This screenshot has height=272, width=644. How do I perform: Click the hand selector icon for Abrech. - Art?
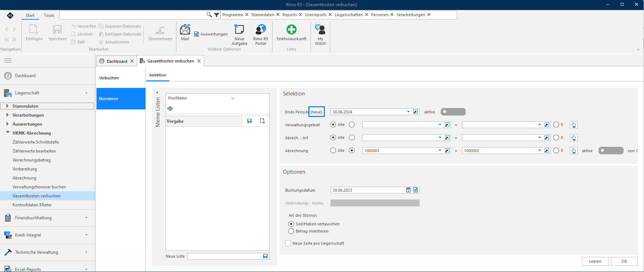tap(574, 138)
